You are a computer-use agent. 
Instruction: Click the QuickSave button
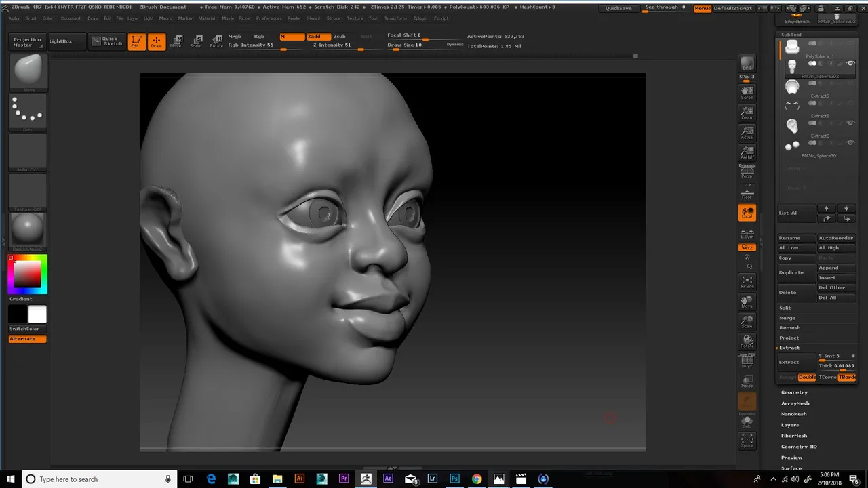(618, 8)
